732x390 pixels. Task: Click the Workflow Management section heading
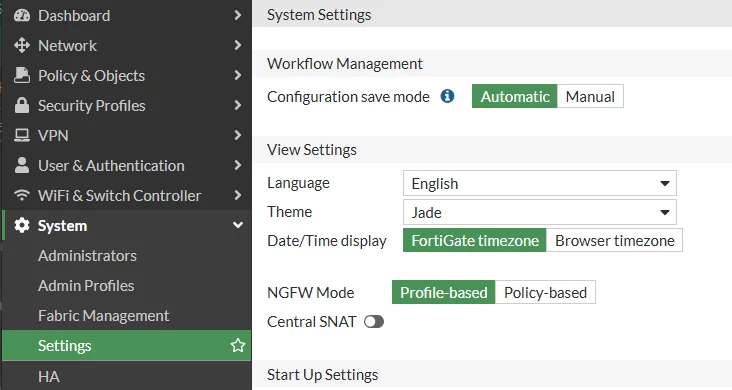[345, 64]
